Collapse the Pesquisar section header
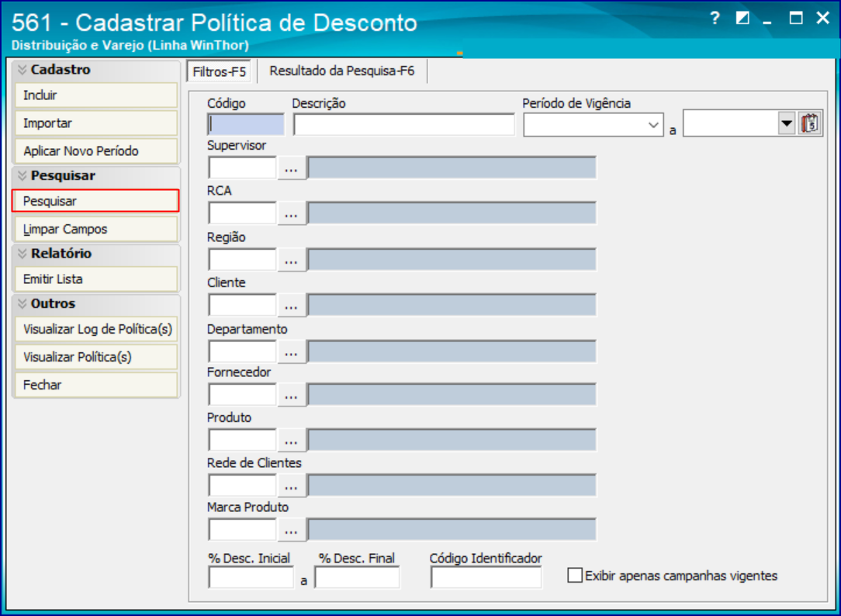 tap(22, 176)
